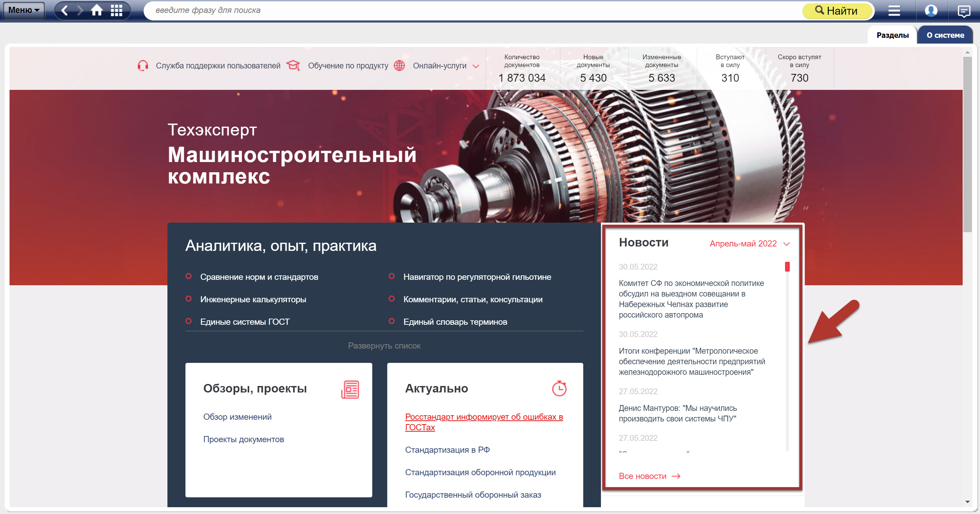Open Навигатор по регуляторной гильотине
This screenshot has width=980, height=514.
[477, 277]
